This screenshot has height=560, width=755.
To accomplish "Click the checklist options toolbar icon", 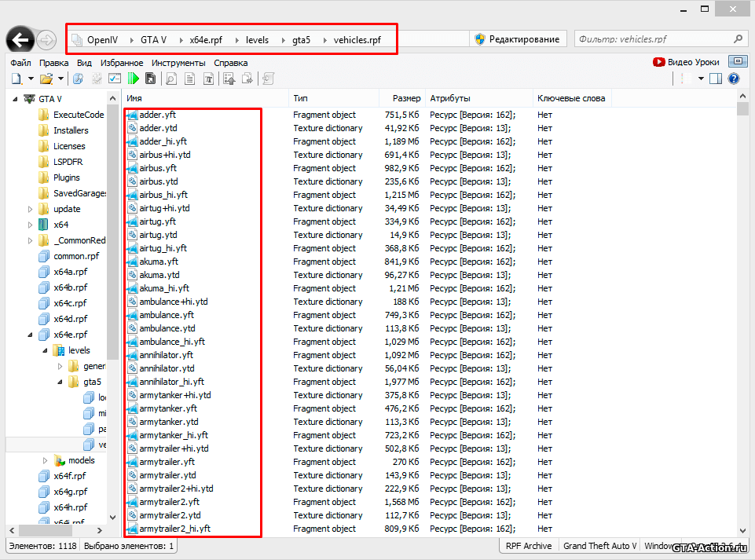I will (x=115, y=79).
